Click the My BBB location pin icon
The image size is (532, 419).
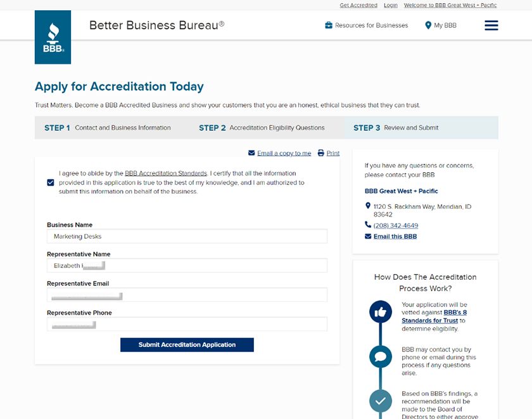428,25
